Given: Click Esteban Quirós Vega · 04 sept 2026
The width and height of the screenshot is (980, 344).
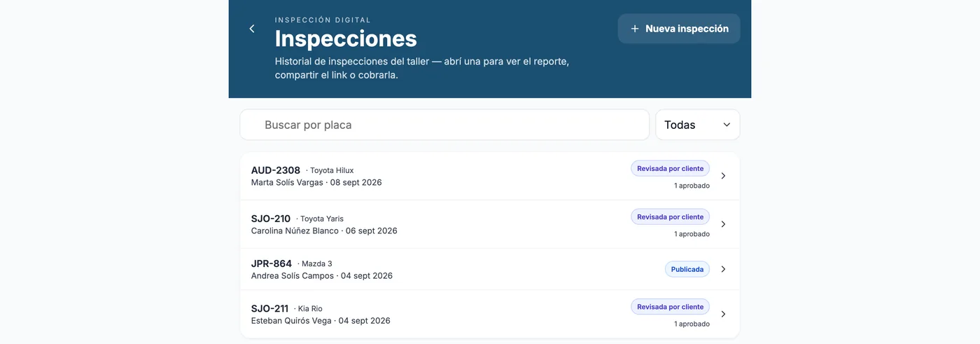Looking at the screenshot, I should [x=321, y=320].
